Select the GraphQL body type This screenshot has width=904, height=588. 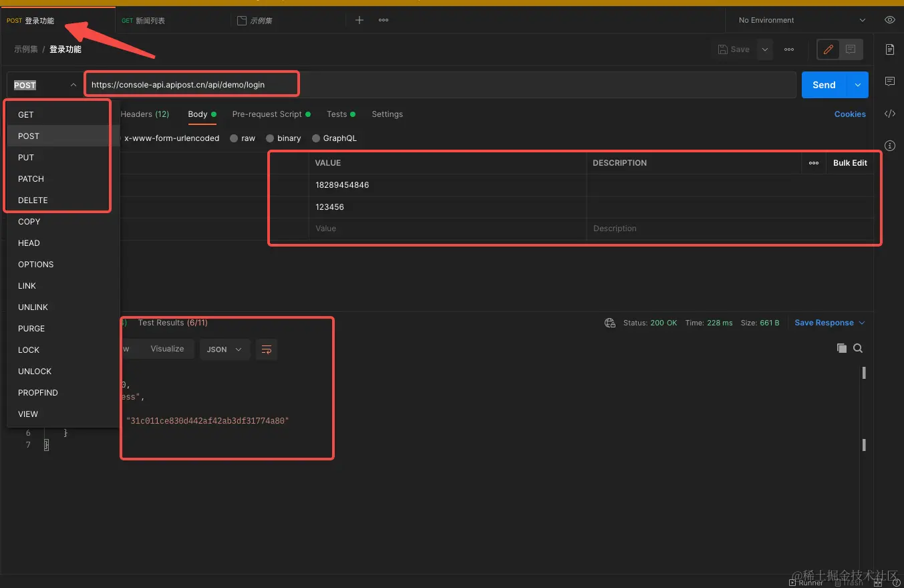[334, 138]
